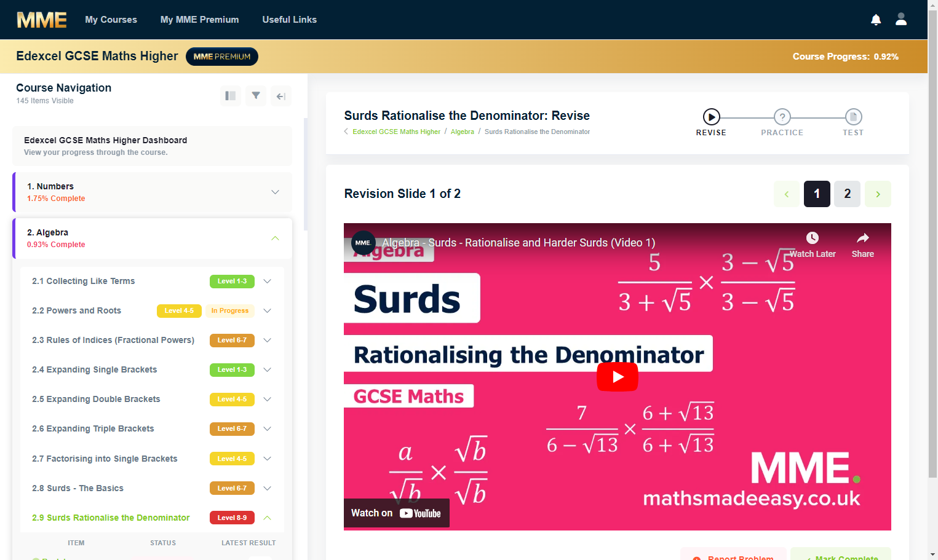Viewport: 938px width, 560px height.
Task: Click the In Progress status badge
Action: click(x=230, y=310)
